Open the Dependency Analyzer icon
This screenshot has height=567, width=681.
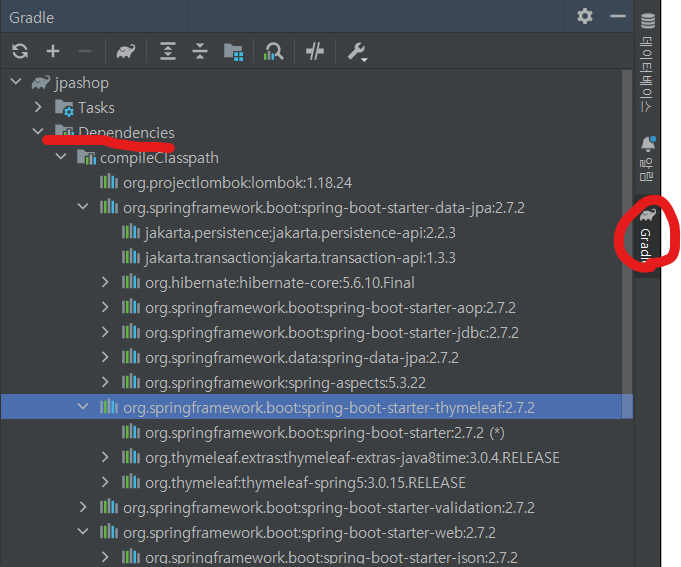click(274, 52)
